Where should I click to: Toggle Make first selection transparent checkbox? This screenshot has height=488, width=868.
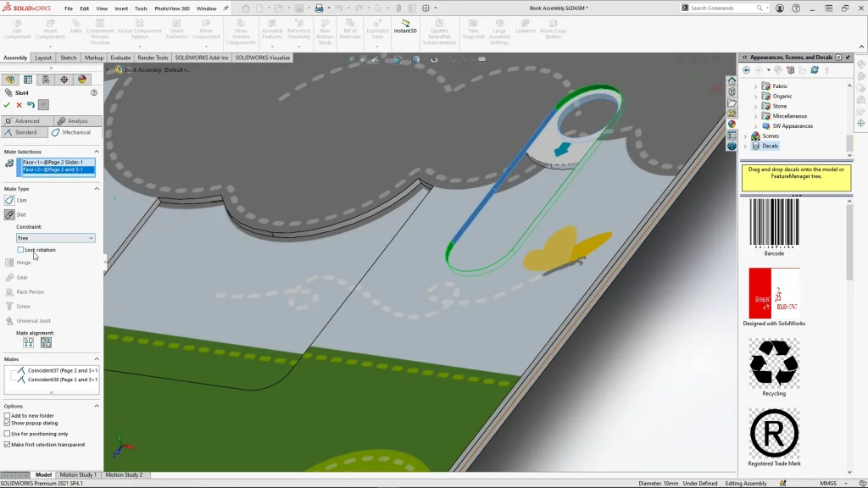(8, 444)
